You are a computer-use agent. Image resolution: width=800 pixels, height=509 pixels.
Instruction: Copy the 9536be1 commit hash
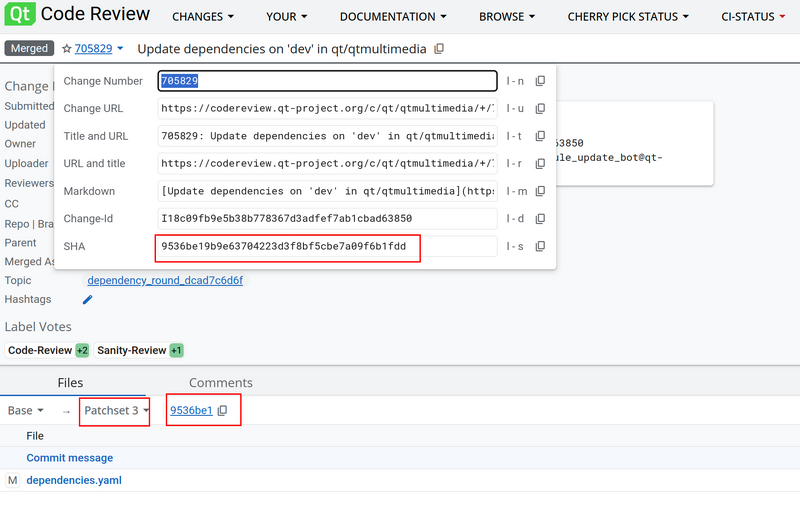click(223, 411)
